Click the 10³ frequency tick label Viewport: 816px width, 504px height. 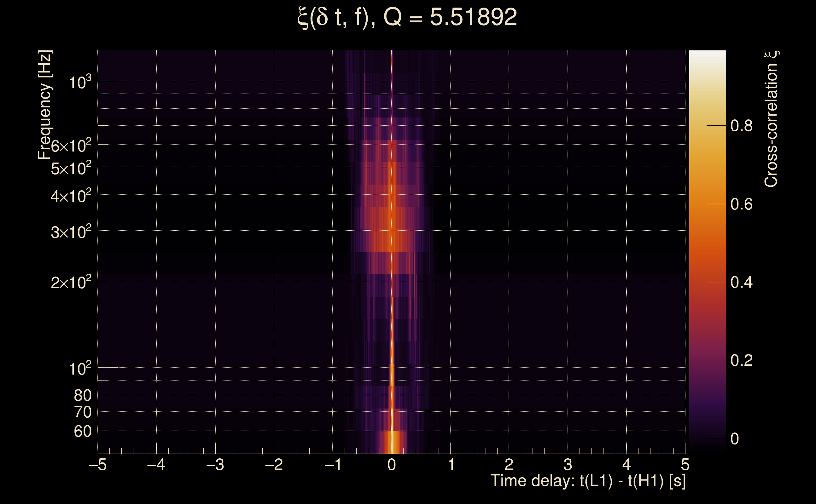pyautogui.click(x=80, y=82)
